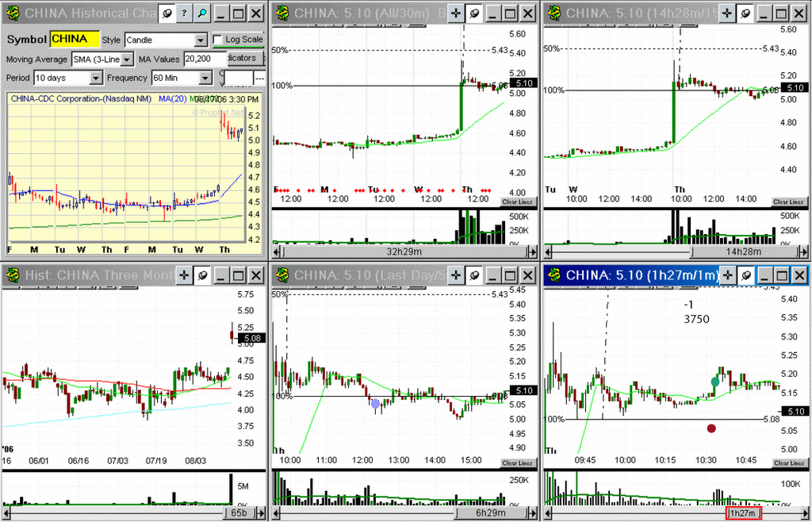
Task: Click right scroll arrow in All/30m chart scrollbar
Action: (x=532, y=252)
